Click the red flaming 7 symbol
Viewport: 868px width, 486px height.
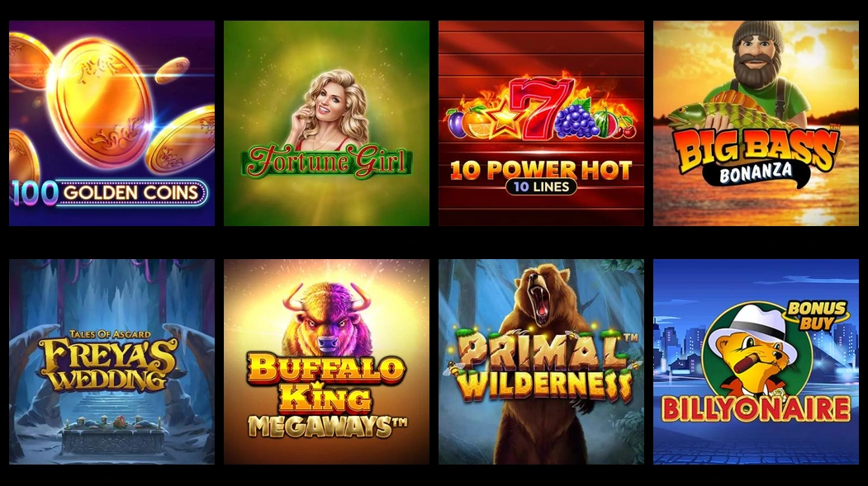pyautogui.click(x=540, y=108)
